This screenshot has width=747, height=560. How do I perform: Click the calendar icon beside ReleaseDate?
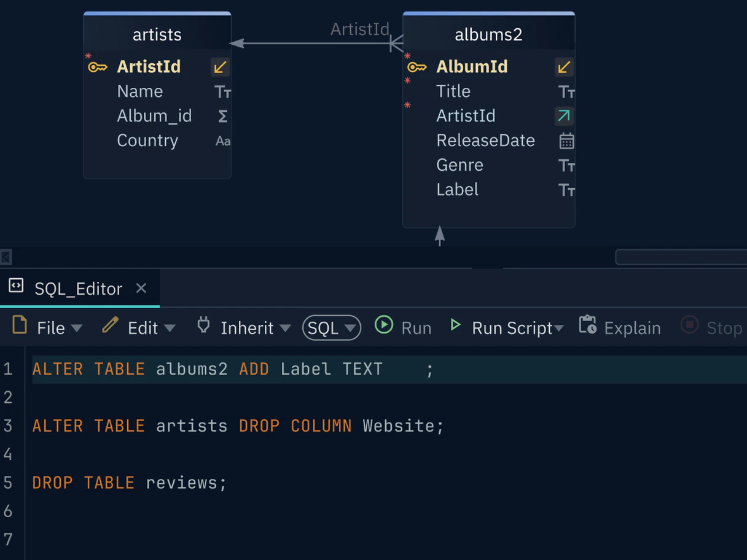566,141
